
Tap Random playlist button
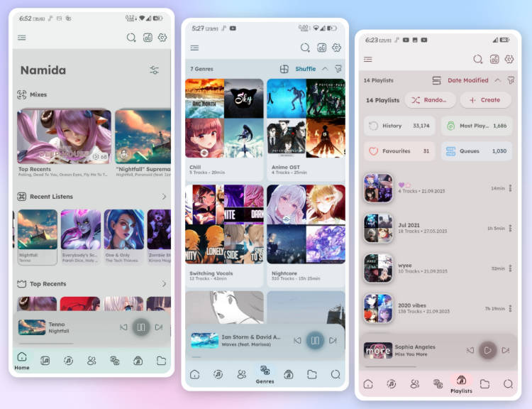tap(431, 100)
